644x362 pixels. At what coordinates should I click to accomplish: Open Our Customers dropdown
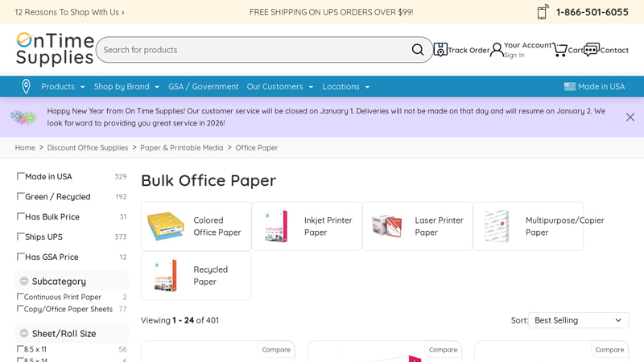(x=280, y=87)
